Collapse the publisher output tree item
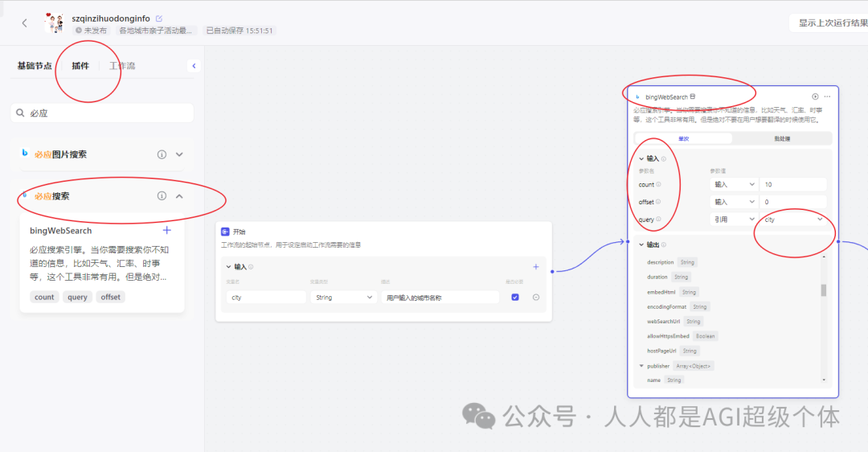868x452 pixels. (641, 366)
